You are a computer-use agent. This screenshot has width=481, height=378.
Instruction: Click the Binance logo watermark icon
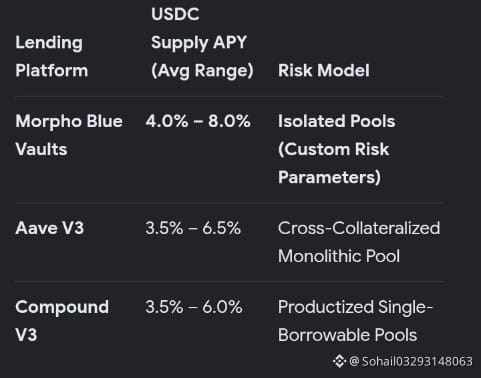[x=339, y=361]
